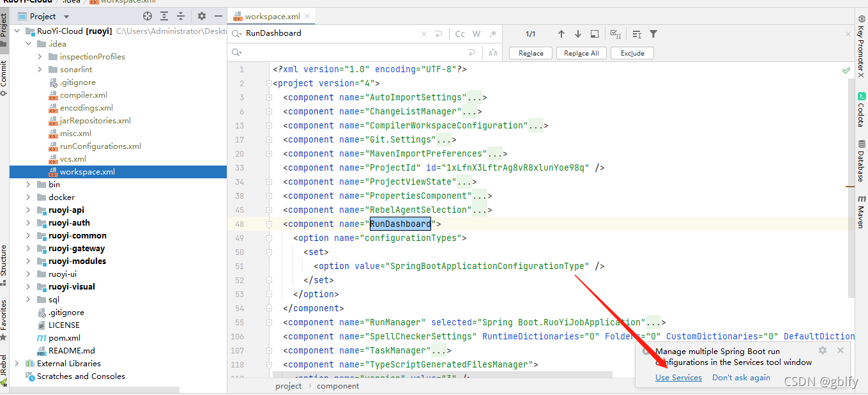The height and width of the screenshot is (395, 868).
Task: Expand the sonarlint folder
Action: tap(40, 69)
